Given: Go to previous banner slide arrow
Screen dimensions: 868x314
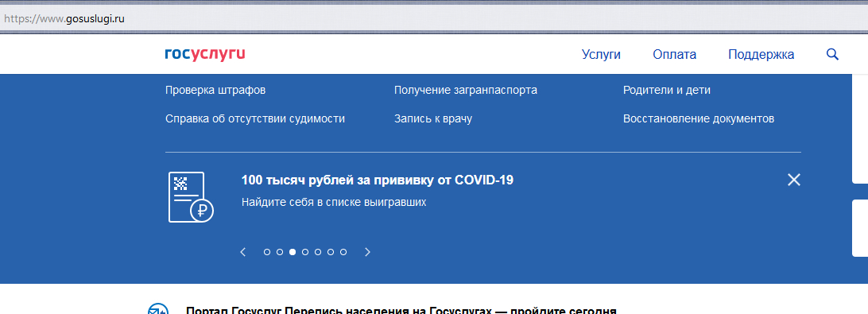Looking at the screenshot, I should pos(242,252).
